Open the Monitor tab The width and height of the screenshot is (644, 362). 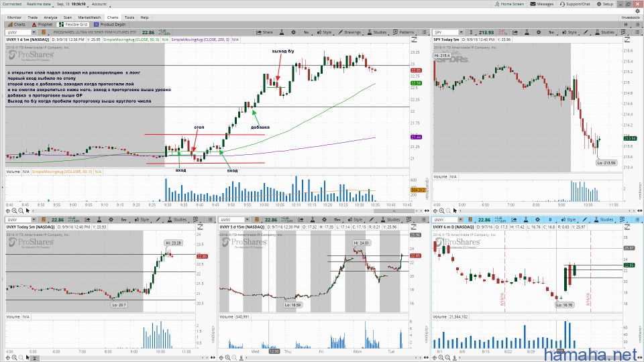(14, 17)
